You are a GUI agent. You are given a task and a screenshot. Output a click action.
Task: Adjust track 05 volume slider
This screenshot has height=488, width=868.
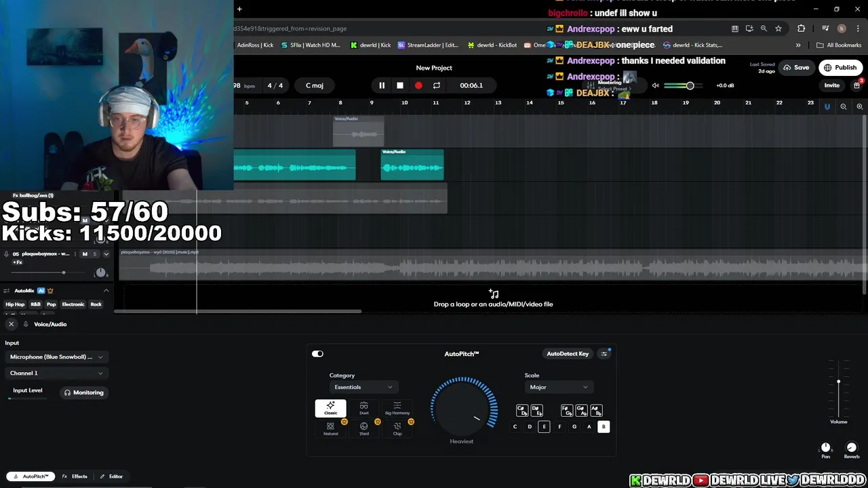[x=47, y=272]
